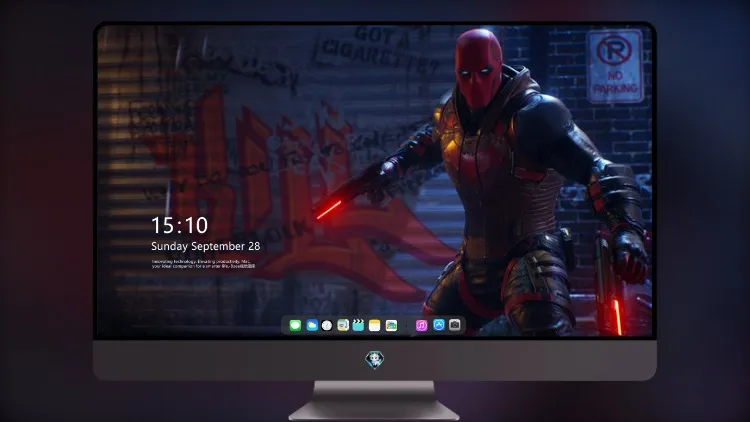This screenshot has width=750, height=422.
Task: Launch the yellow Notes app in the dock
Action: click(375, 326)
